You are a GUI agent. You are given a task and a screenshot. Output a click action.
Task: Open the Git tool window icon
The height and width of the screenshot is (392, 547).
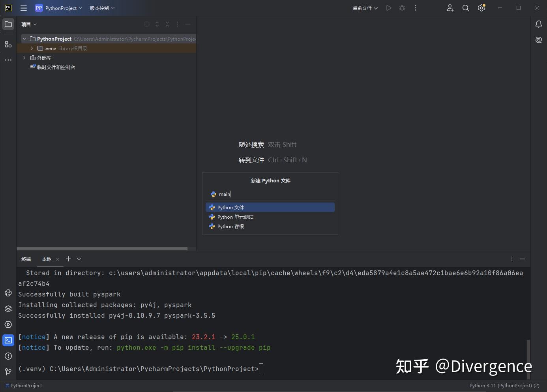8,371
